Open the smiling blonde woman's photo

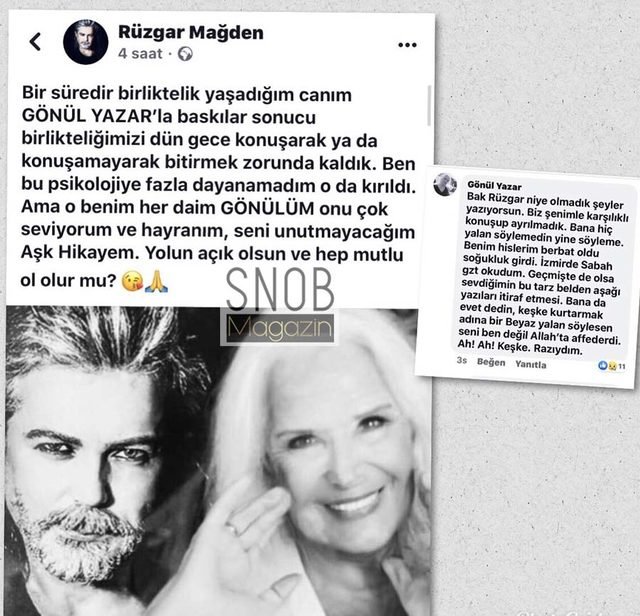[x=322, y=461]
